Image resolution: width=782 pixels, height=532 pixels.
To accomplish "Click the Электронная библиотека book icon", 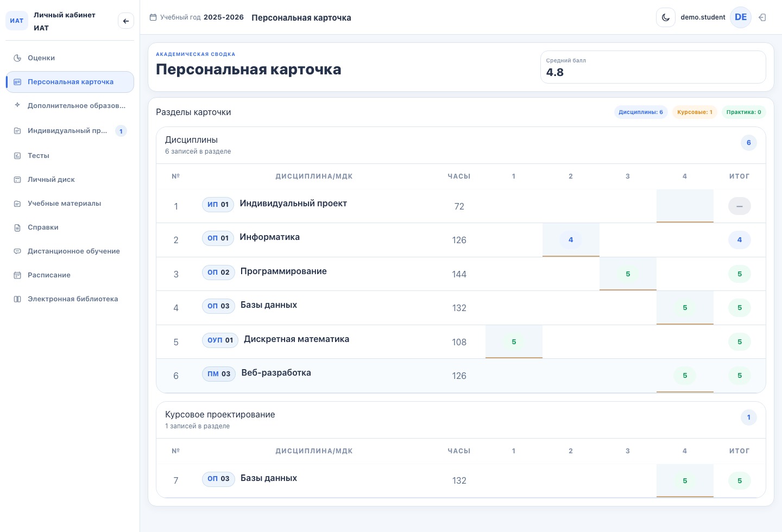I will pyautogui.click(x=17, y=299).
